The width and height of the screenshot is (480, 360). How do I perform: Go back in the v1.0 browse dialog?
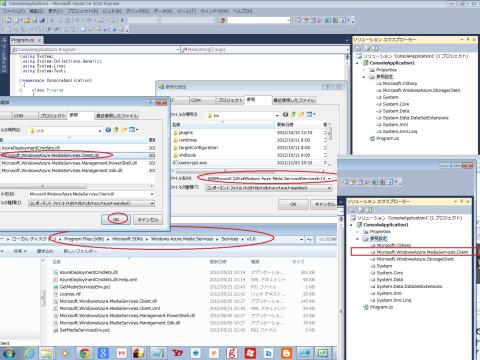(x=108, y=130)
